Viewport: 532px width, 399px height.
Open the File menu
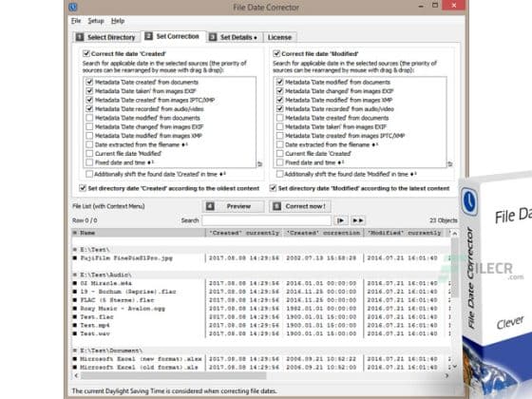[76, 21]
